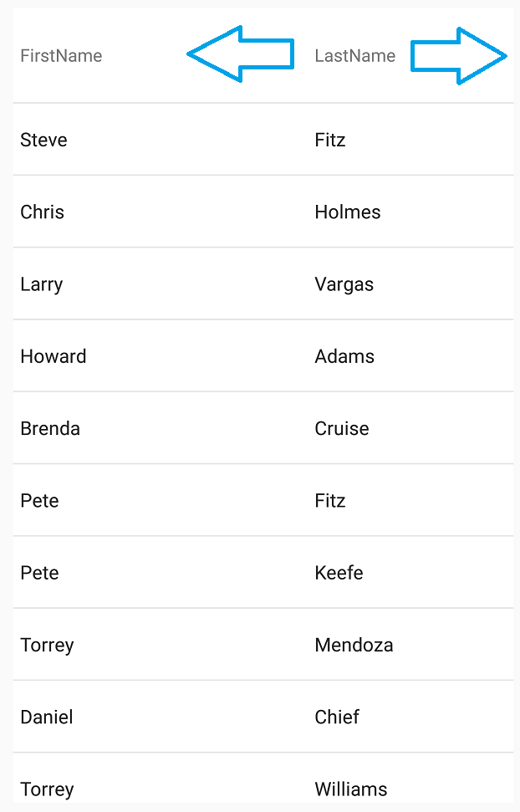The image size is (520, 812).
Task: Click the last name Holmes
Action: pos(348,212)
